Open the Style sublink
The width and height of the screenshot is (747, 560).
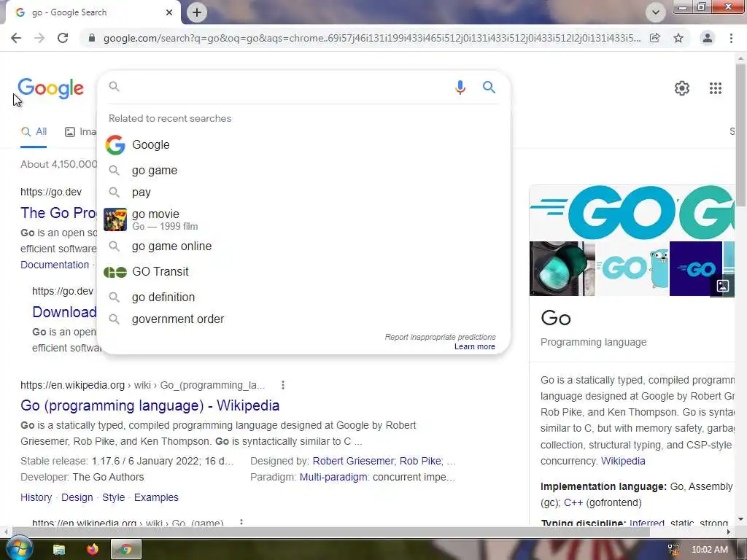click(113, 497)
